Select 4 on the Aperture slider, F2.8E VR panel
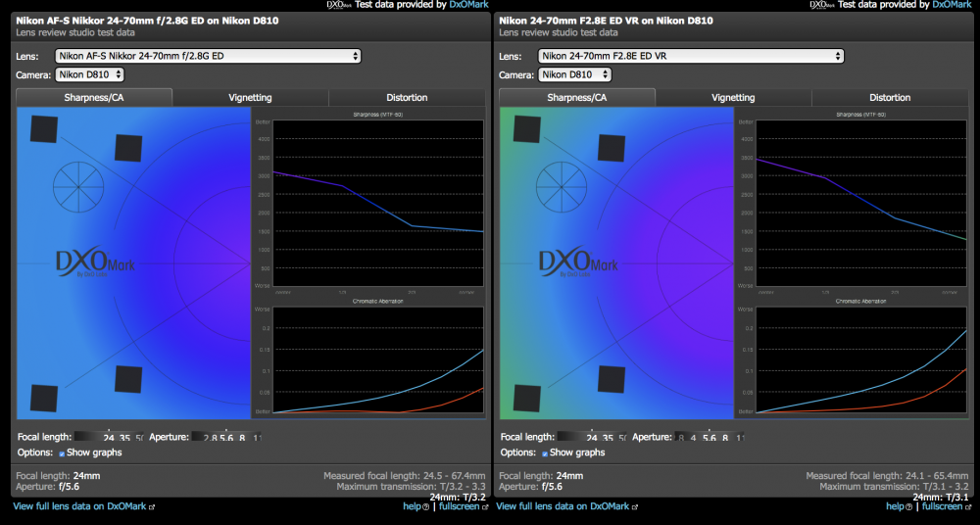Viewport: 980px width, 525px height. (693, 438)
